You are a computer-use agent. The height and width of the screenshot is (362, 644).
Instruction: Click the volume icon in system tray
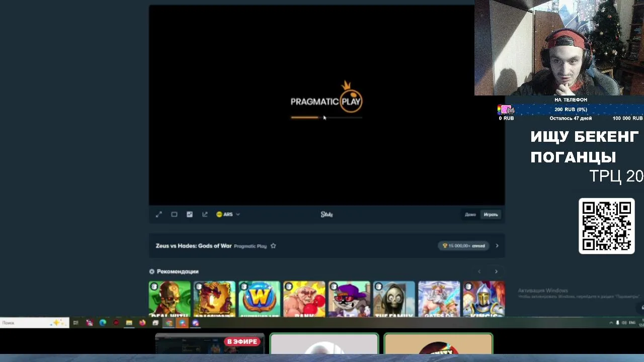point(624,323)
